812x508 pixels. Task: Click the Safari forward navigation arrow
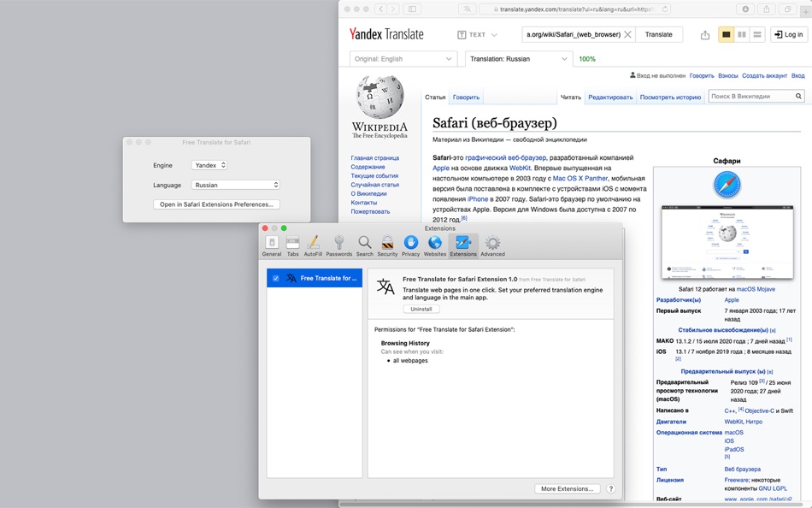(x=393, y=9)
